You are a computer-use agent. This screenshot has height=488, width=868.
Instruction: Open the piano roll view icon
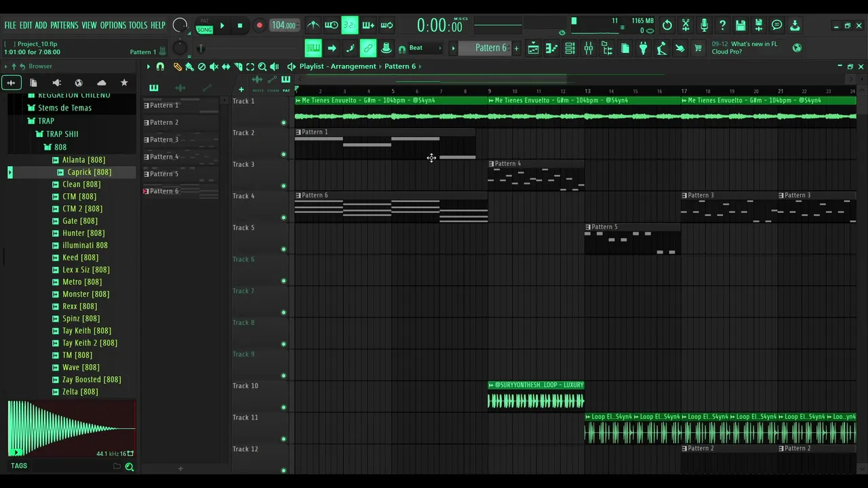coord(551,48)
